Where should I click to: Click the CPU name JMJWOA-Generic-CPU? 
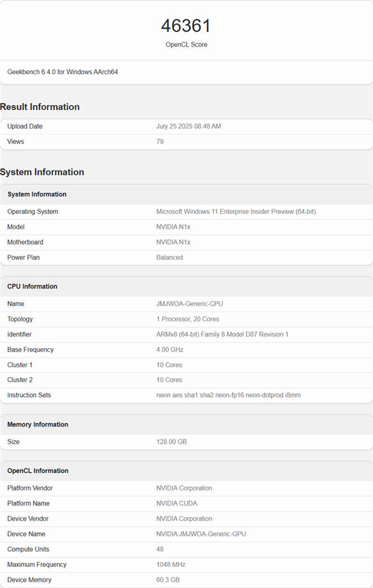(190, 304)
